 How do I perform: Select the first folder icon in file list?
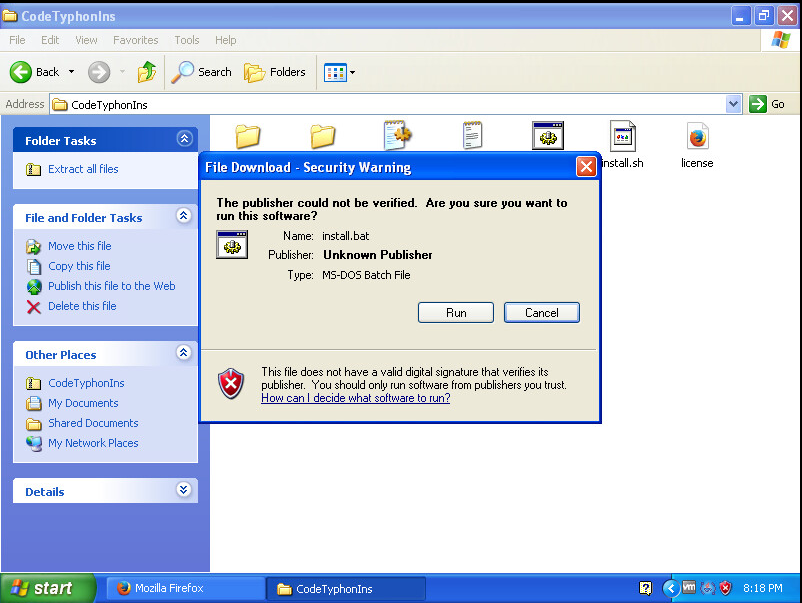coord(248,136)
